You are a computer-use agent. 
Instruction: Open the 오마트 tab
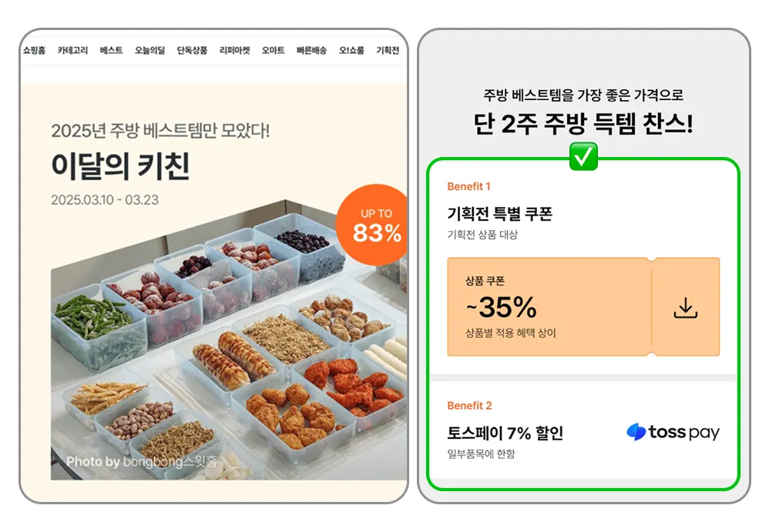tap(273, 50)
